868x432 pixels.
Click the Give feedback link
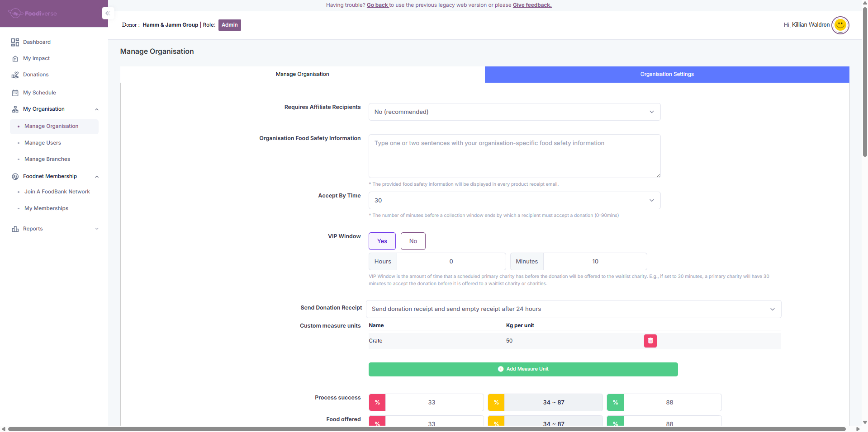[532, 5]
